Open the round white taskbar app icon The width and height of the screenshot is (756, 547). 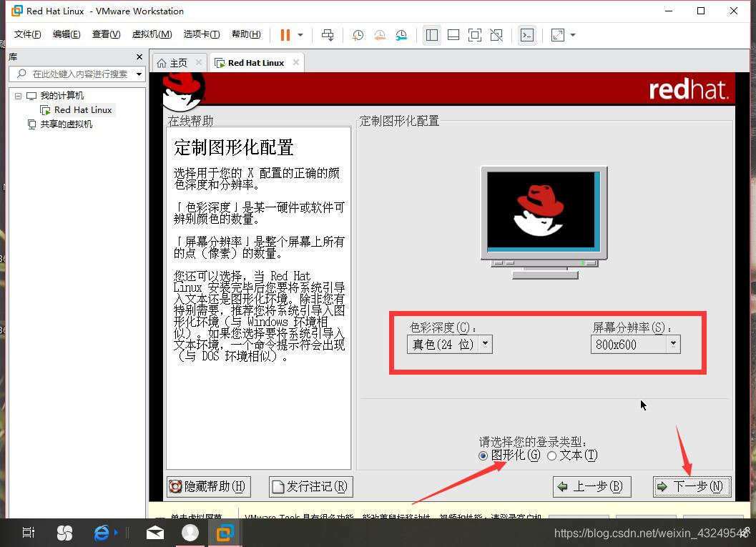coord(190,533)
